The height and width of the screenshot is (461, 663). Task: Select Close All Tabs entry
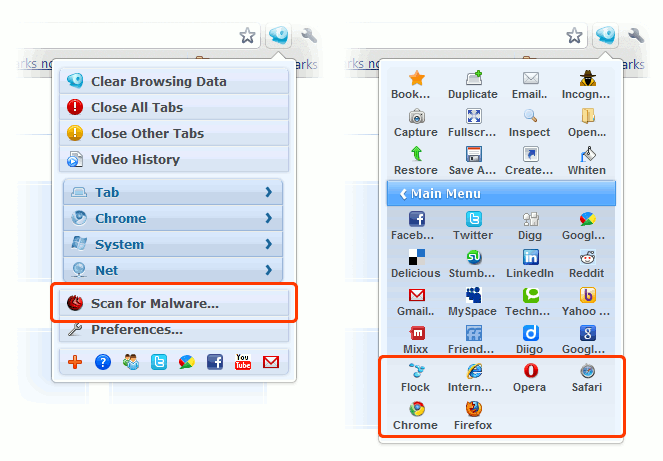(x=174, y=107)
